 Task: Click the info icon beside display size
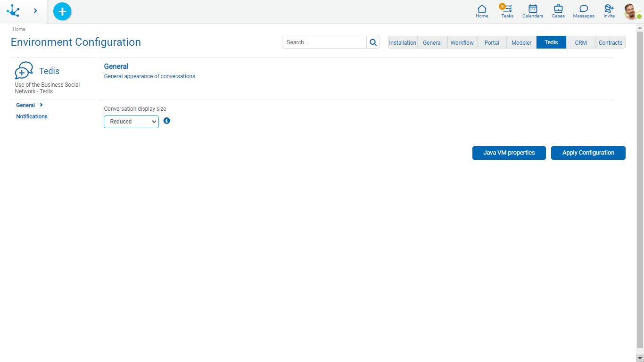[x=166, y=121]
